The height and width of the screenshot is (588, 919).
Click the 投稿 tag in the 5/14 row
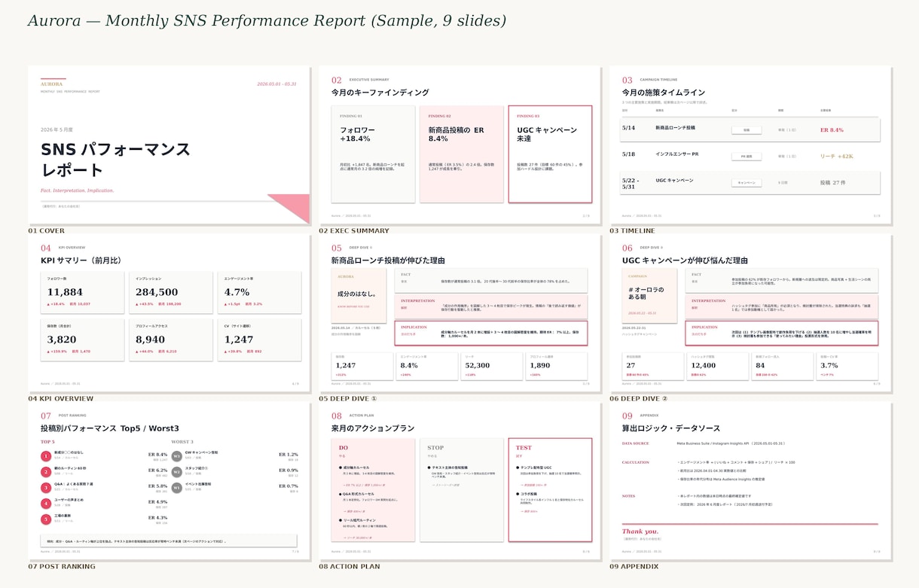tap(746, 129)
